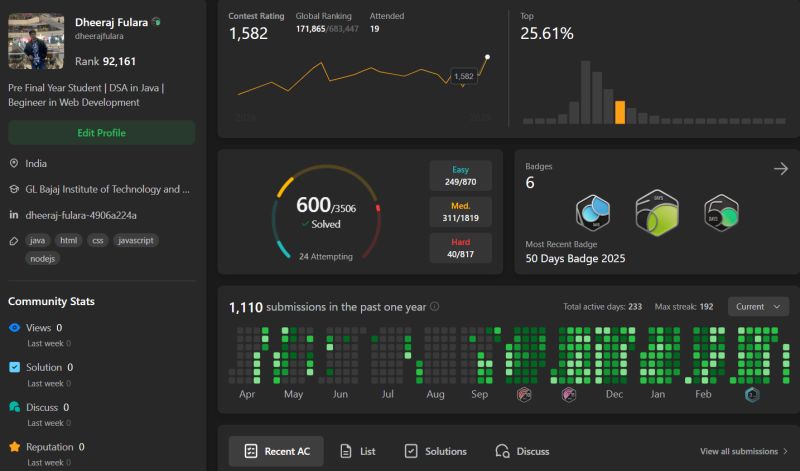Image resolution: width=800 pixels, height=471 pixels.
Task: Open the List tab
Action: 357,451
